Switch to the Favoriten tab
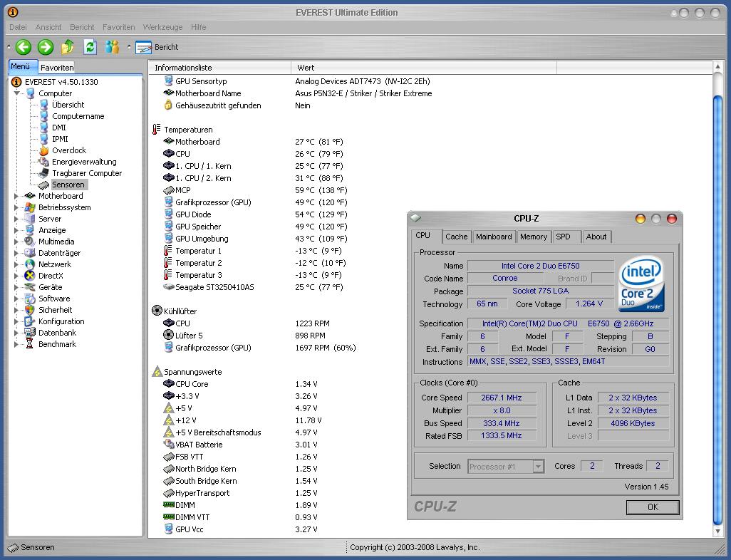The height and width of the screenshot is (560, 731). point(57,68)
